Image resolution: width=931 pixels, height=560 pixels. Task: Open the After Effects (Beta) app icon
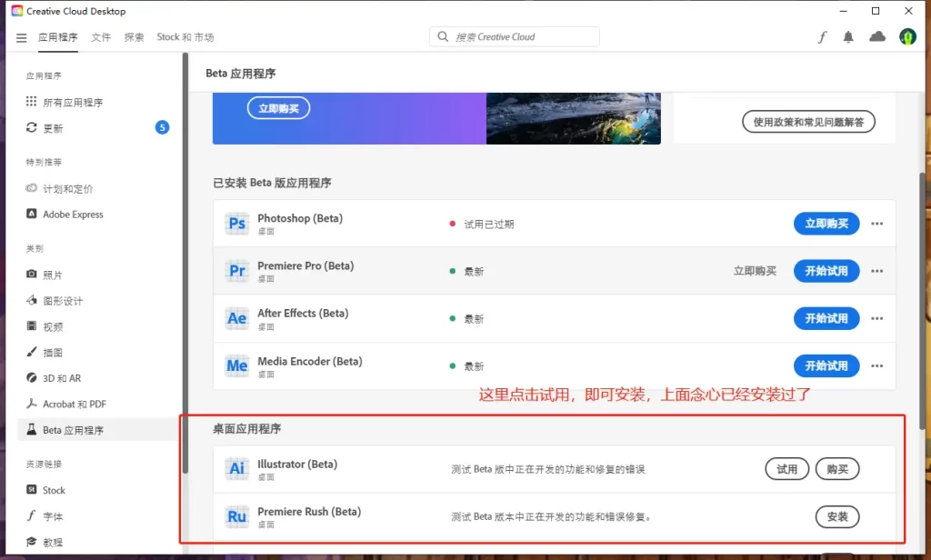tap(236, 318)
